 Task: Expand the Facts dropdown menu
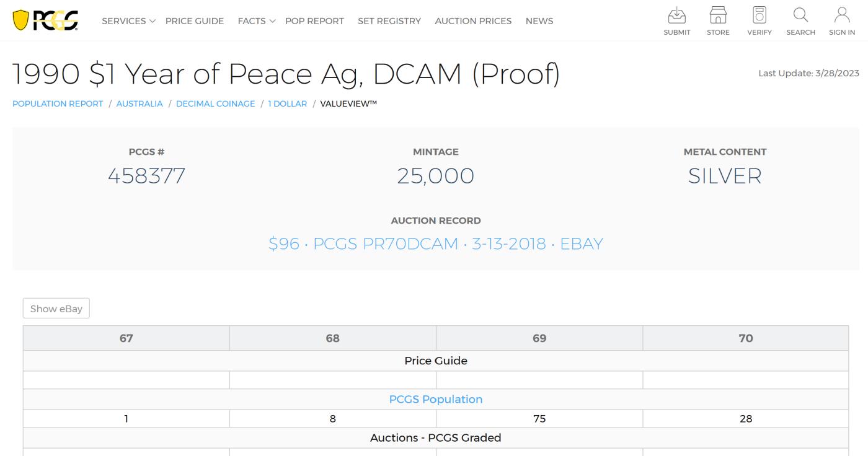click(x=256, y=21)
